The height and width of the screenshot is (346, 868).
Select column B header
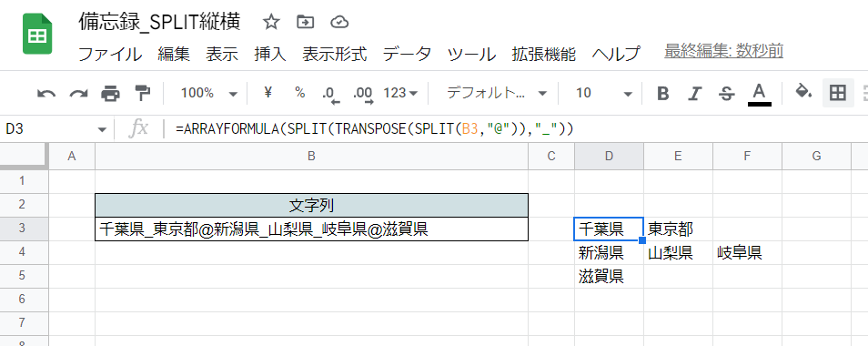point(312,157)
